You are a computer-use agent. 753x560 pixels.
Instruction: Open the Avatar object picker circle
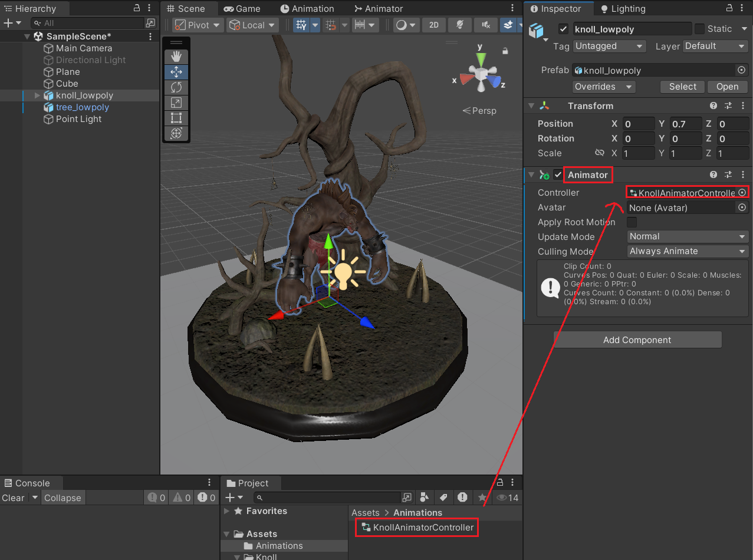[x=742, y=207]
